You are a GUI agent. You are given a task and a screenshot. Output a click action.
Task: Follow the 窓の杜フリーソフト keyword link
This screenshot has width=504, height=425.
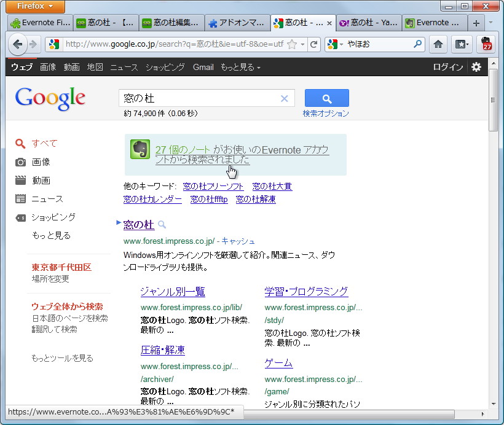(213, 185)
